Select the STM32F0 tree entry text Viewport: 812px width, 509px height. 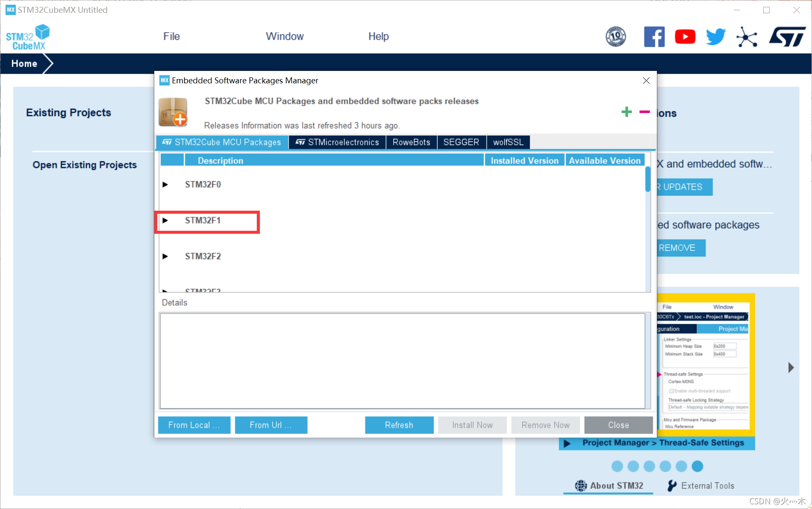[203, 185]
